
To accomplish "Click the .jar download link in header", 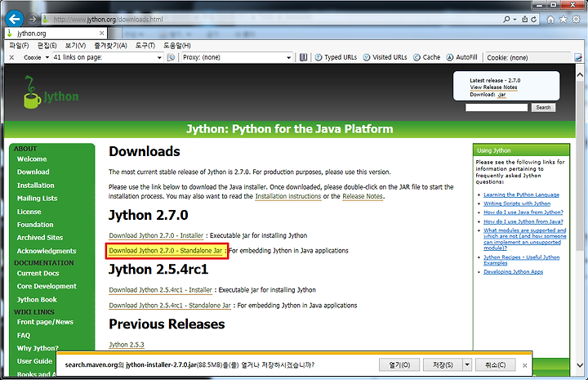I will point(501,95).
